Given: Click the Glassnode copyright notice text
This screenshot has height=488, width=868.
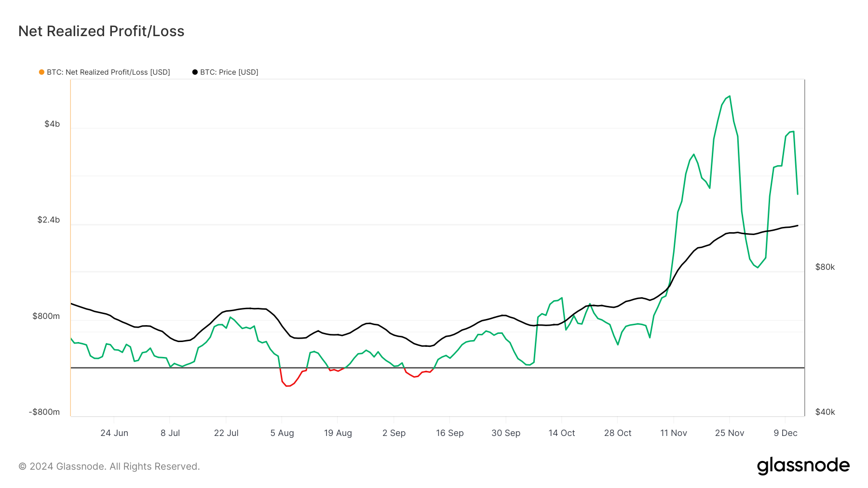Looking at the screenshot, I should coord(109,466).
